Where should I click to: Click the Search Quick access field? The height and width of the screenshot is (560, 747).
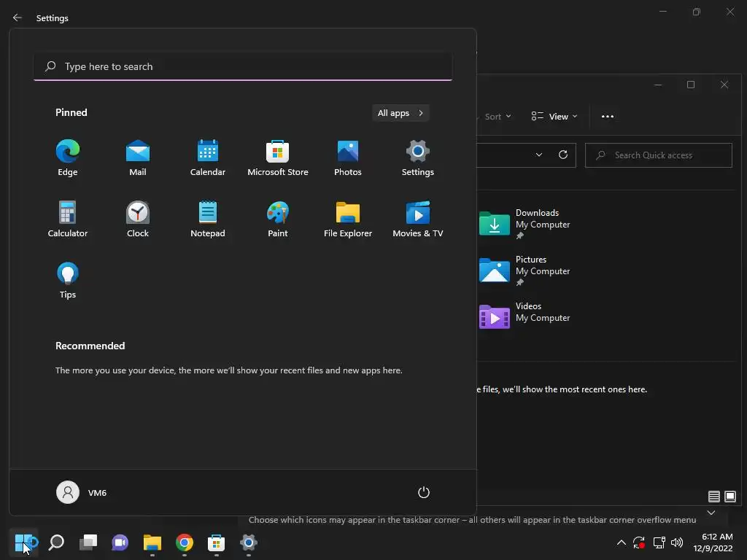coord(659,155)
